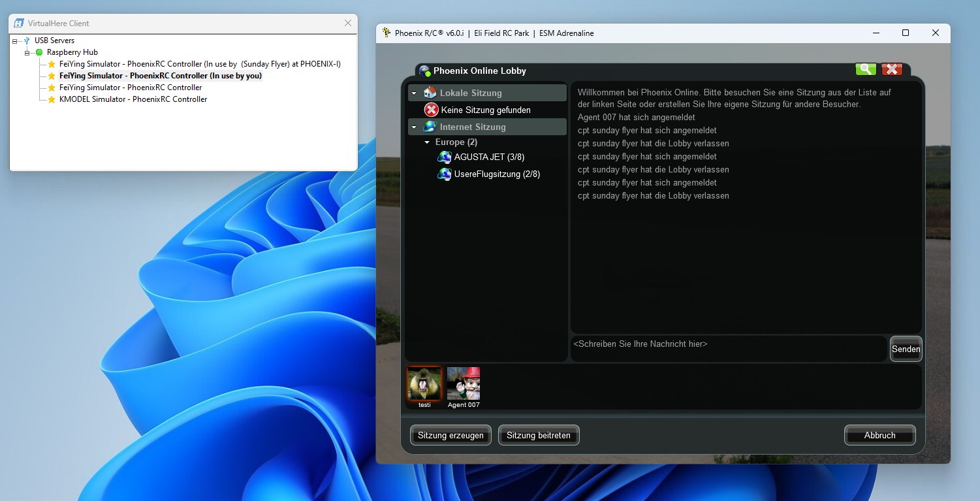Click the Senden button
This screenshot has width=980, height=501.
(x=906, y=349)
